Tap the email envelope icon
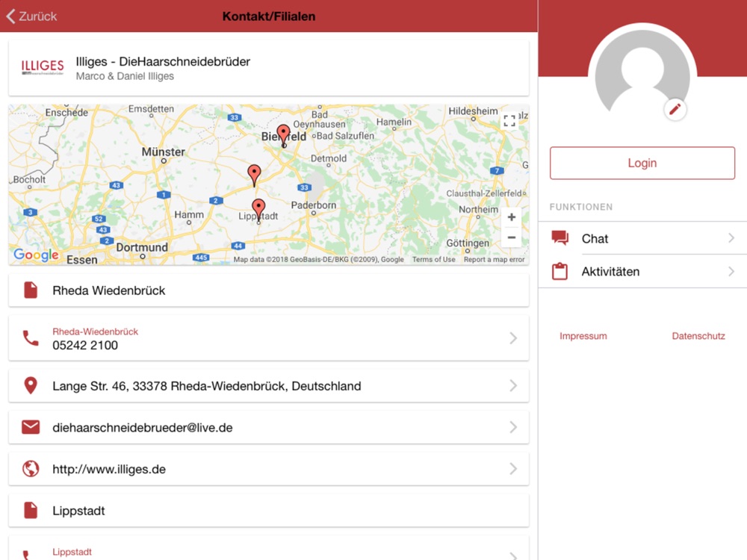 tap(31, 427)
